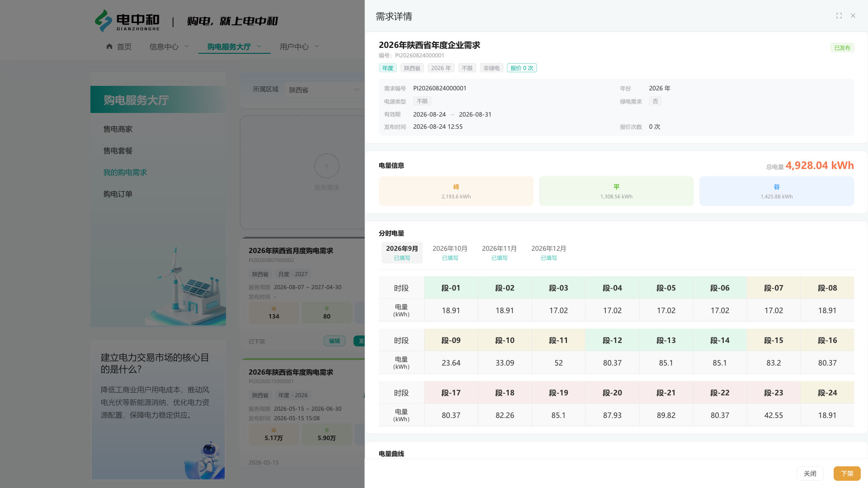Screen dimensions: 868x488
Task: Click 编辑 on the monthly demand card
Action: 335,341
